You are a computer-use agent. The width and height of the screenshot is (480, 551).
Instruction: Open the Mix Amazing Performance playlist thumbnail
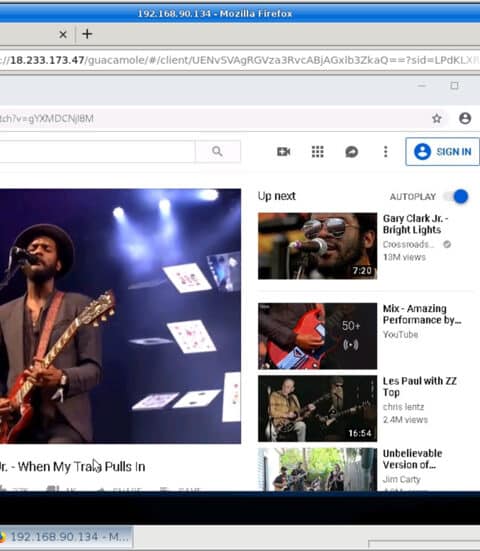coord(317,336)
